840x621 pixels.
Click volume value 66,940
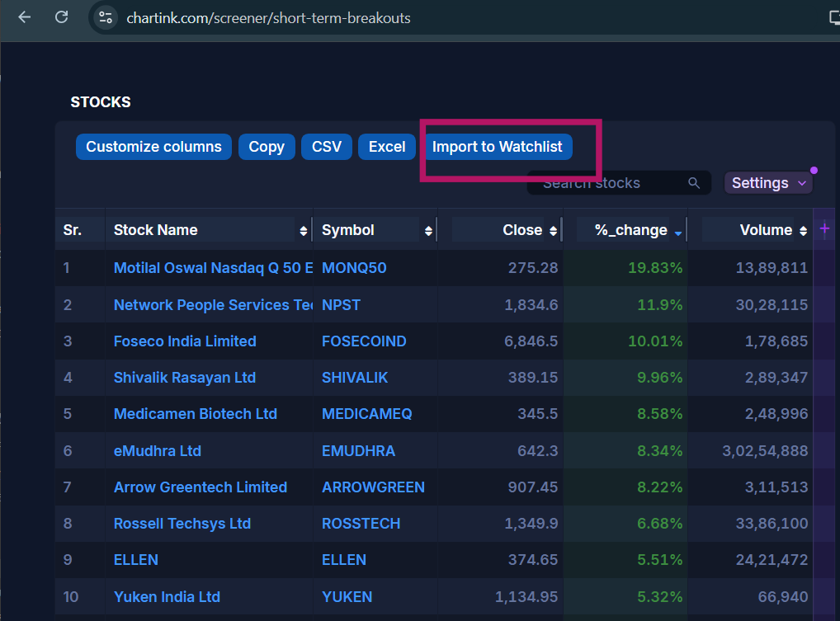pos(783,597)
